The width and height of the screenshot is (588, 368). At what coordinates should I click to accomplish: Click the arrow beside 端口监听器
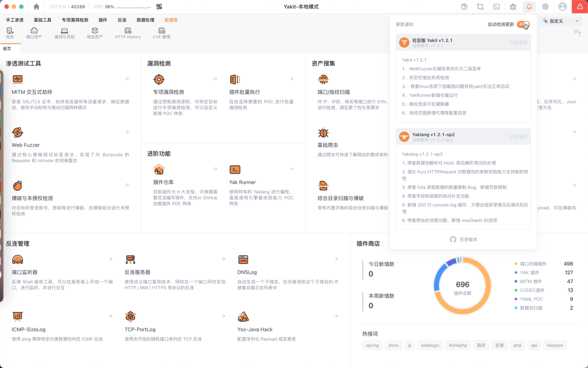coord(111,259)
